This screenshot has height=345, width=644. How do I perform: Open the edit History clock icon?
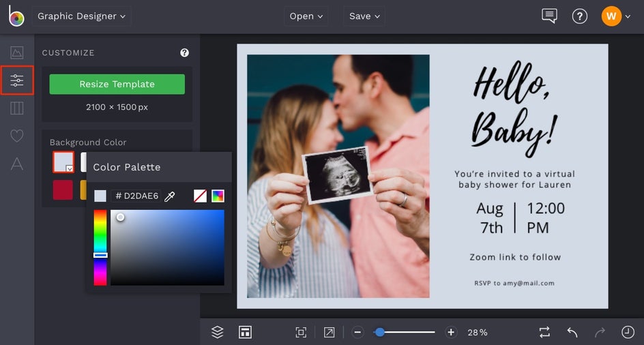click(628, 332)
